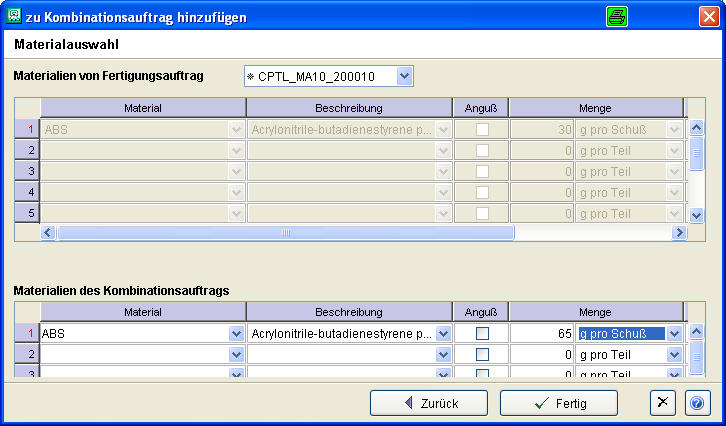Open the 'g pro Schuß' unit dropdown in lower table
726x426 pixels.
pyautogui.click(x=675, y=334)
